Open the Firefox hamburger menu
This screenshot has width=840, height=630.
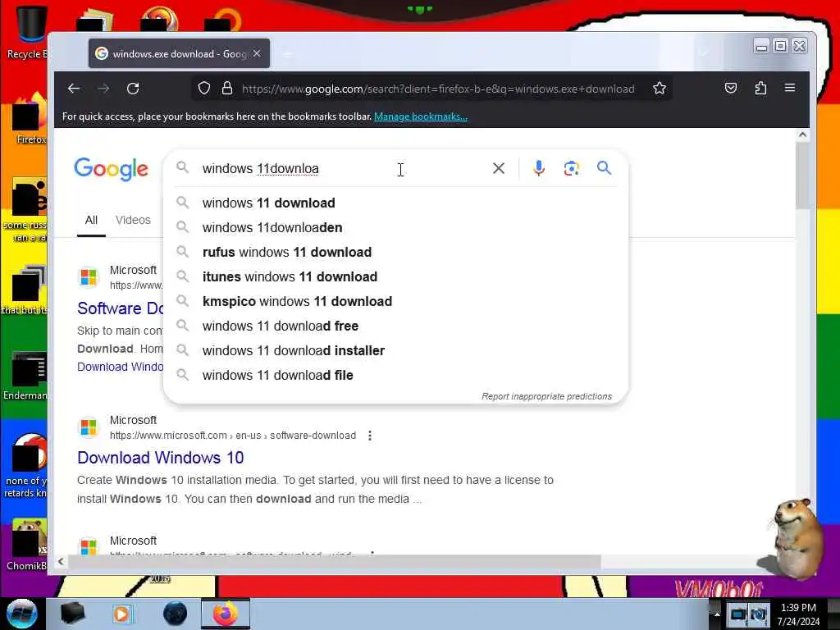790,88
